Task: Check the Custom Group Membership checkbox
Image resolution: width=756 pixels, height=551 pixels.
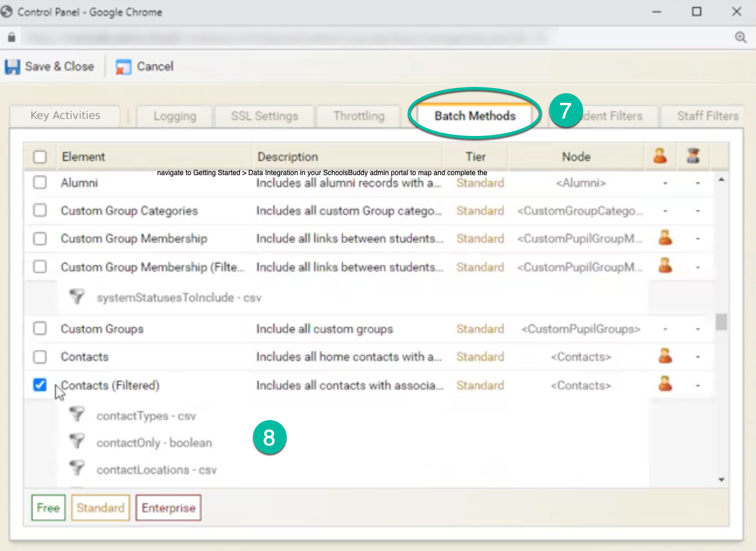Action: (40, 238)
